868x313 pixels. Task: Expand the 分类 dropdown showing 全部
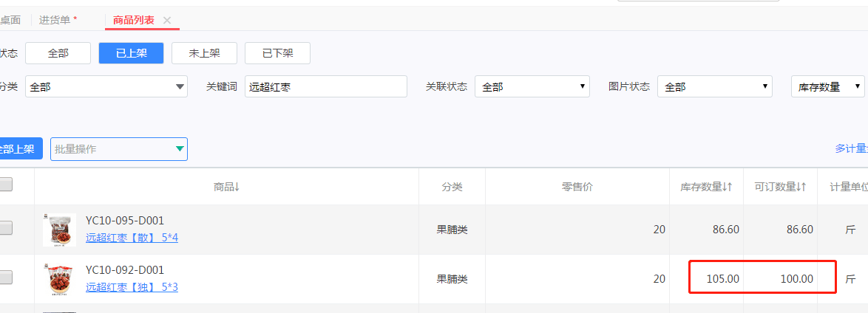[106, 87]
